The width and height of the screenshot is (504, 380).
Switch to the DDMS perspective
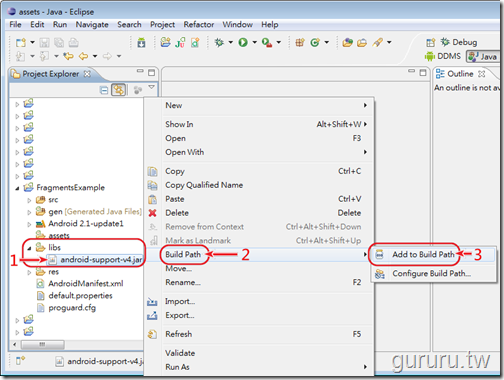443,56
